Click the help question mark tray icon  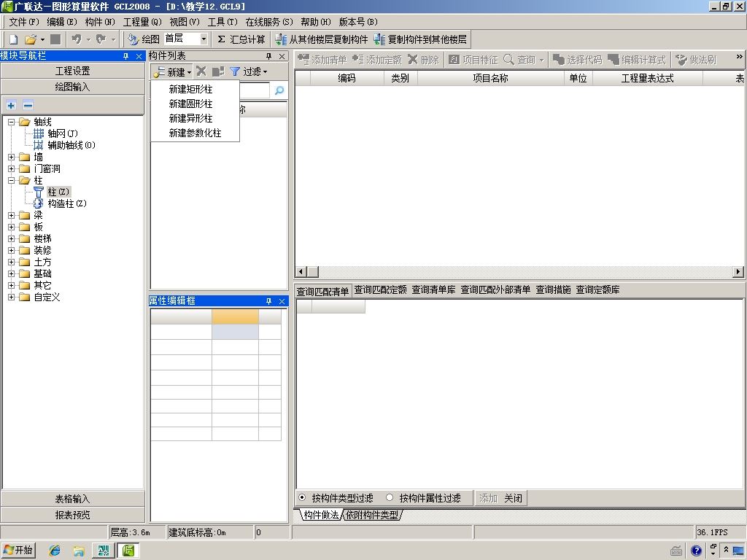696,551
